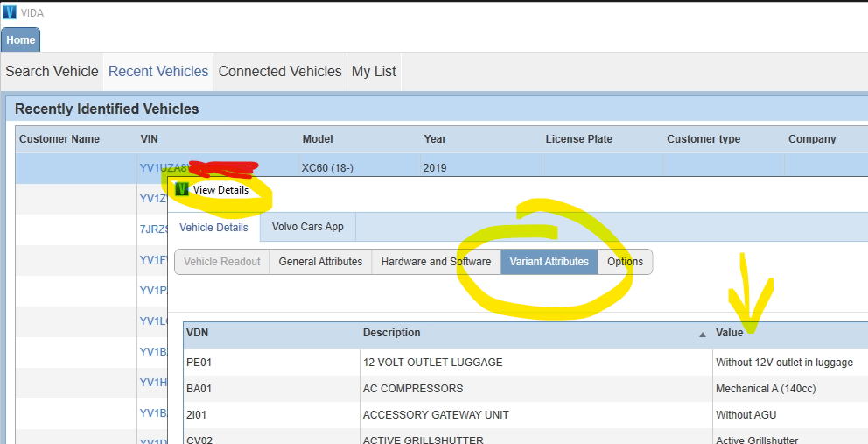This screenshot has width=868, height=444.
Task: Open the Options section
Action: click(x=625, y=262)
